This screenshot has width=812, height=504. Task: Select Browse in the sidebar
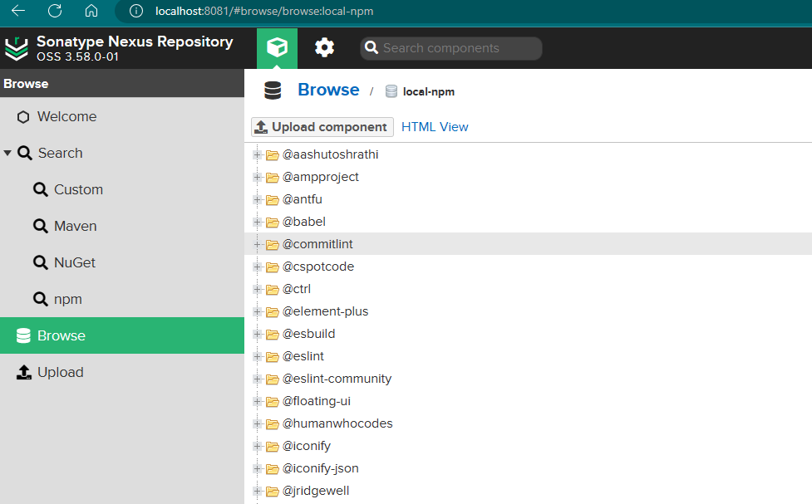(122, 335)
